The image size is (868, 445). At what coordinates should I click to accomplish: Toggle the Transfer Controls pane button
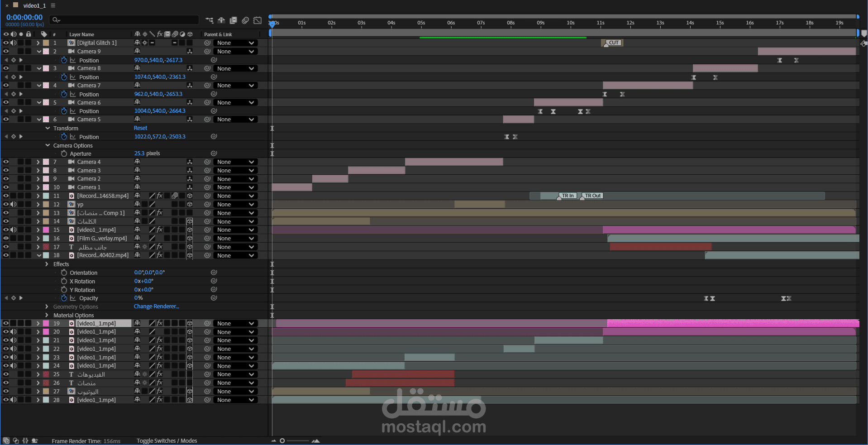16,440
